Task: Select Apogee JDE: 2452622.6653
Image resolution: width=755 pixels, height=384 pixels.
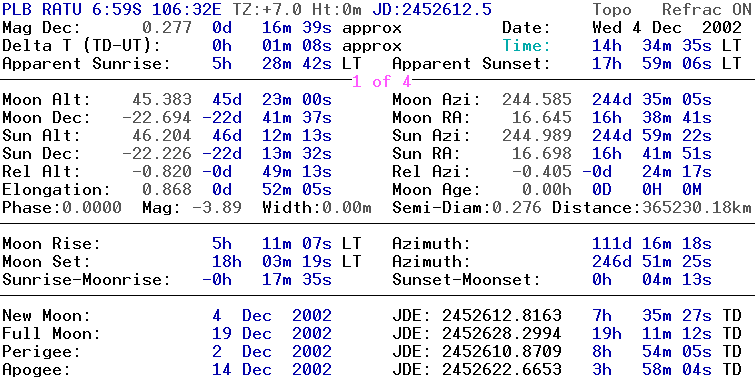Action: click(477, 370)
